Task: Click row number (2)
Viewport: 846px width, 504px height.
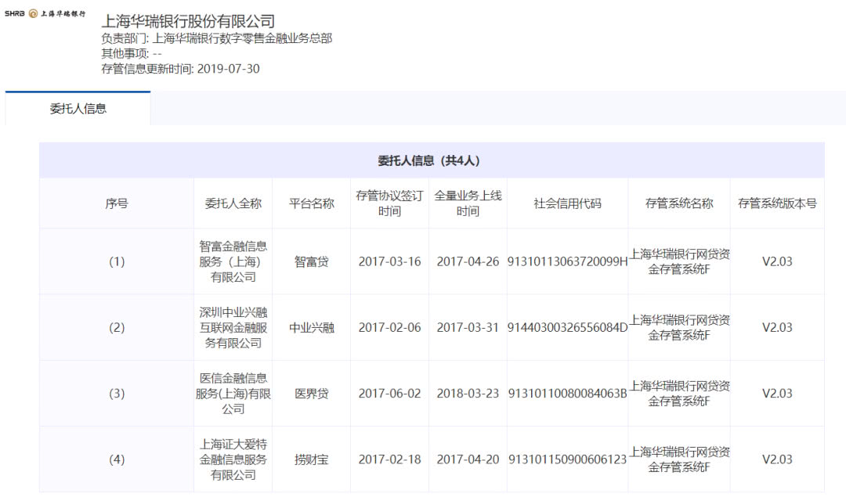Action: click(117, 327)
